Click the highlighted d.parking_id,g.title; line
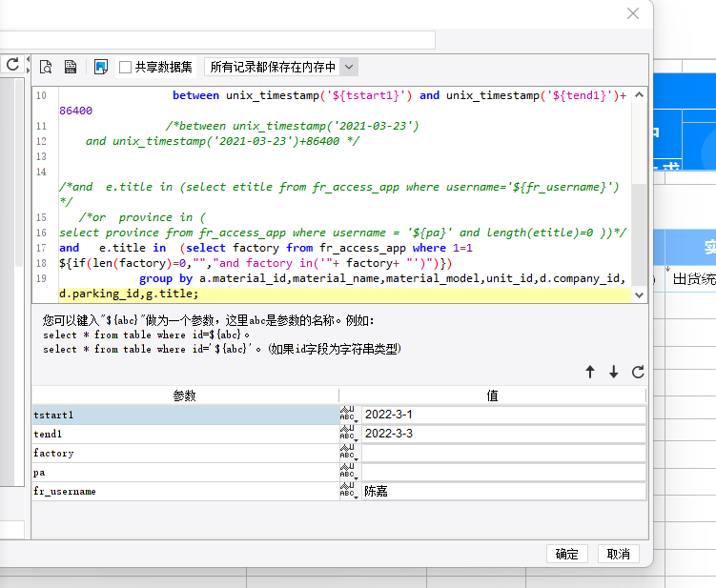716x588 pixels. (x=345, y=294)
